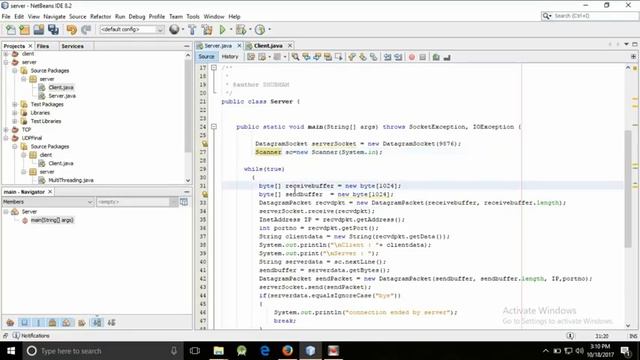Click the Save All toolbar icon

coord(53,29)
